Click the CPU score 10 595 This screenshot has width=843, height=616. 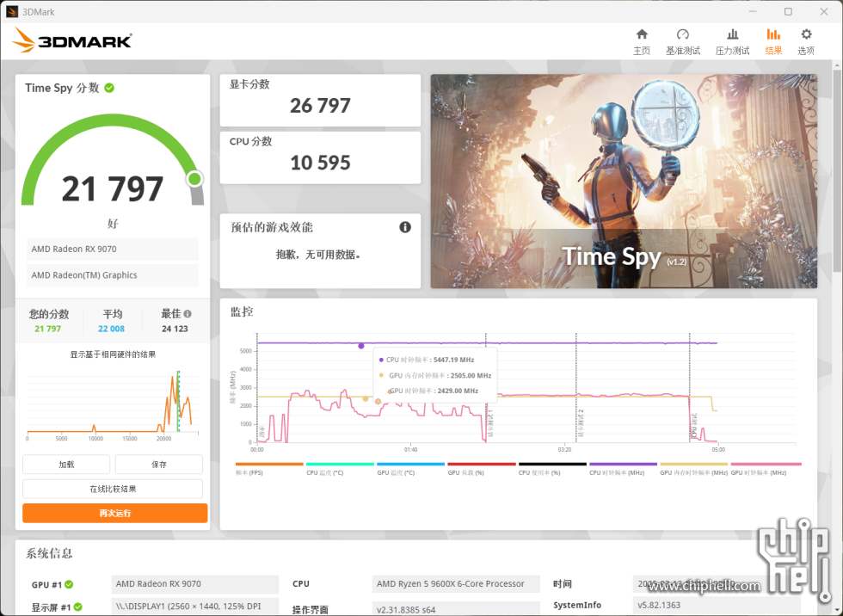[320, 163]
